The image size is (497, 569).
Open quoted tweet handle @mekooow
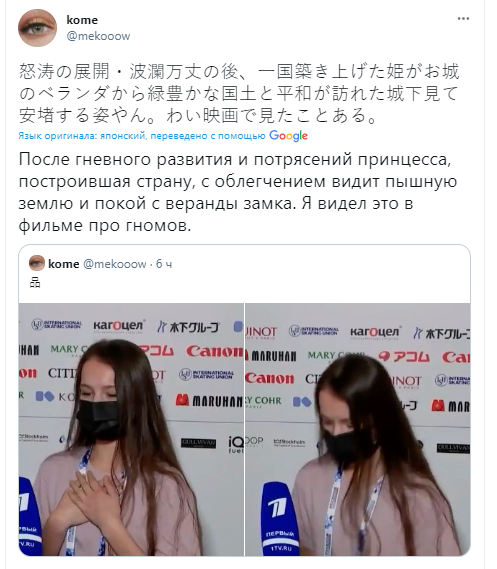pyautogui.click(x=115, y=264)
